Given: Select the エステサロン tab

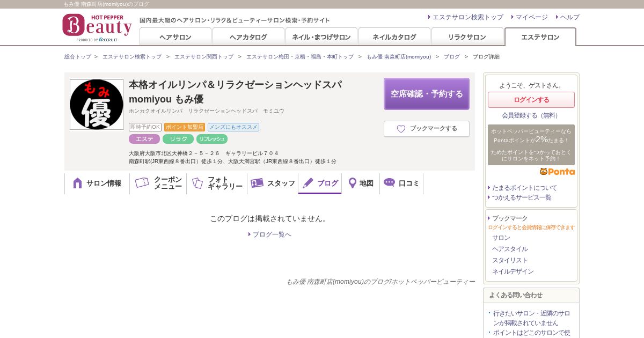Looking at the screenshot, I should (x=540, y=37).
